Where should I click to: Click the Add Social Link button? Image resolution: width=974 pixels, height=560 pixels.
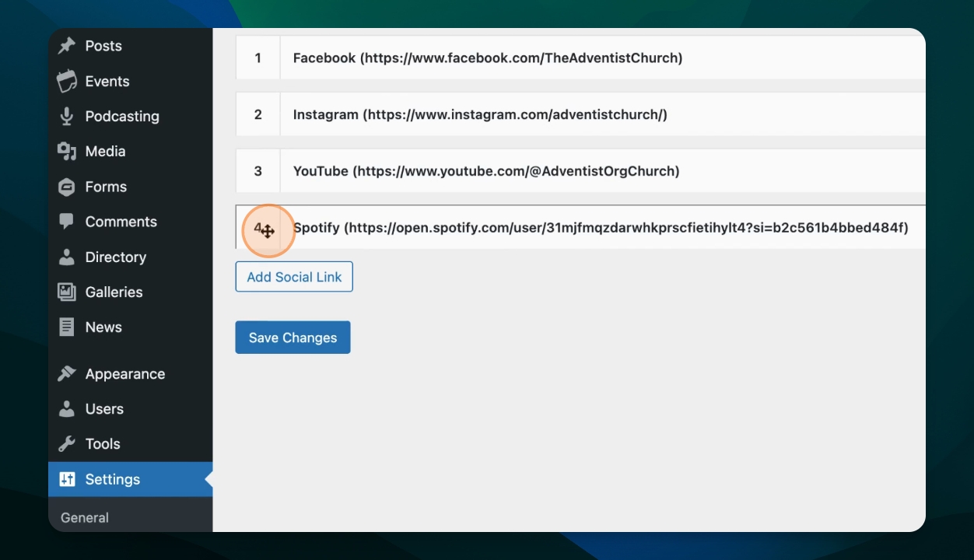pyautogui.click(x=294, y=277)
